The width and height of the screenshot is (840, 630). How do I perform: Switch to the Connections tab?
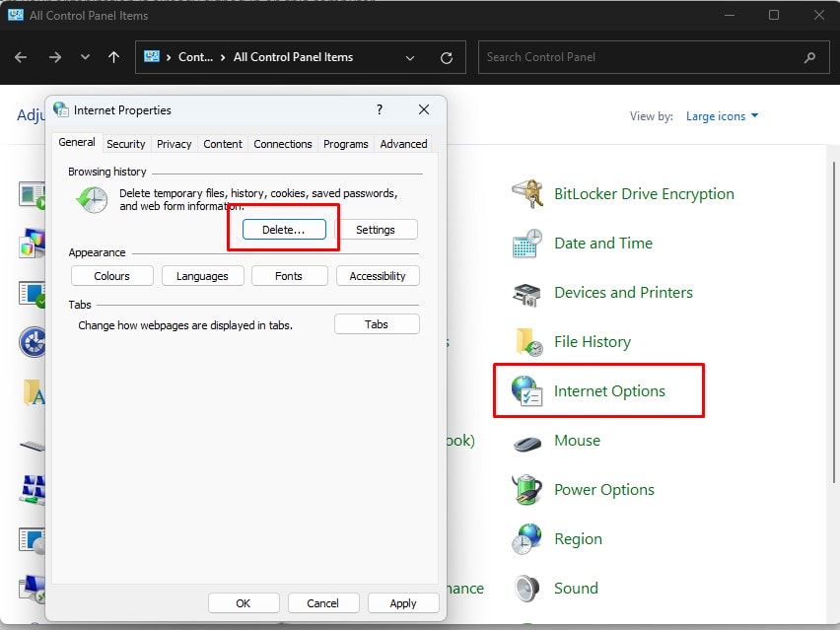point(282,144)
